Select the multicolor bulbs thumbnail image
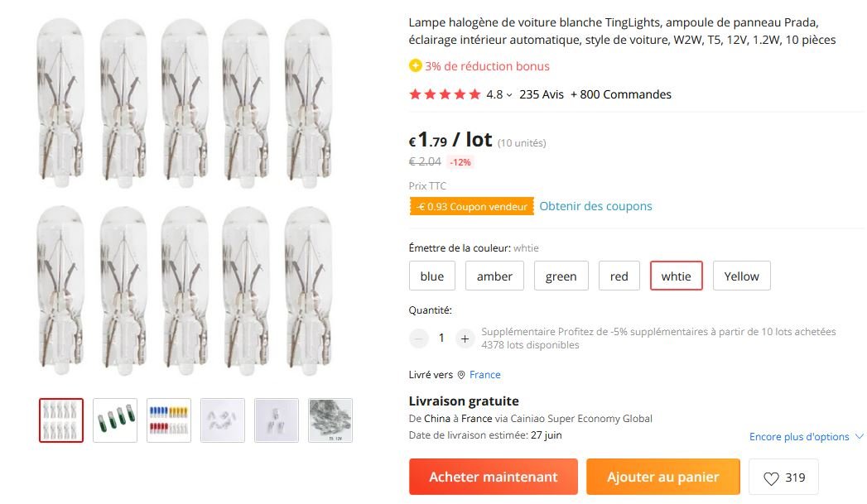 169,420
